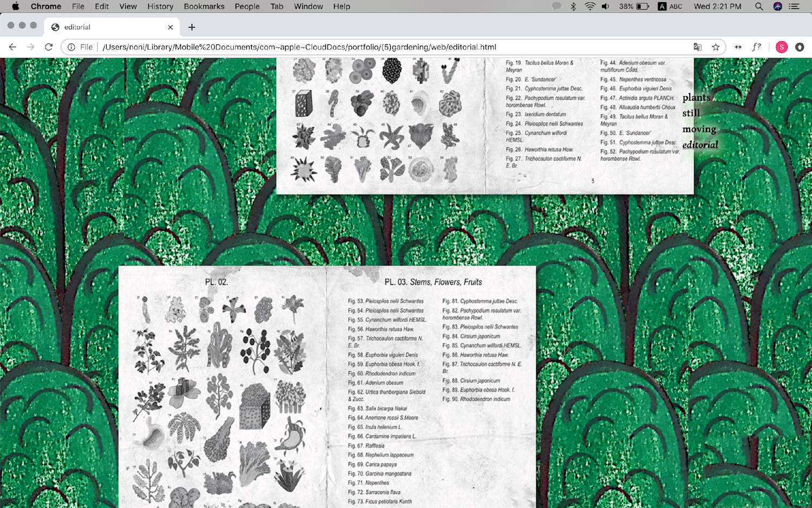Click the address bar URL
The height and width of the screenshot is (508, 812).
tap(299, 47)
